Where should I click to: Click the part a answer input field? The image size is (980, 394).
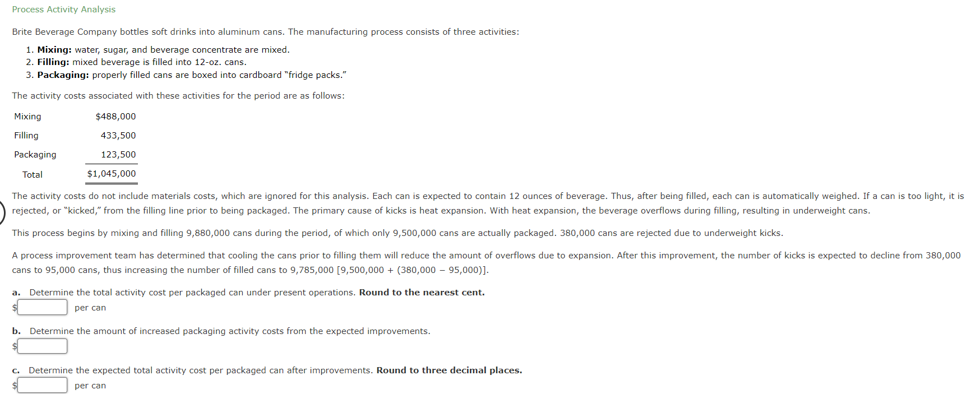[x=41, y=307]
